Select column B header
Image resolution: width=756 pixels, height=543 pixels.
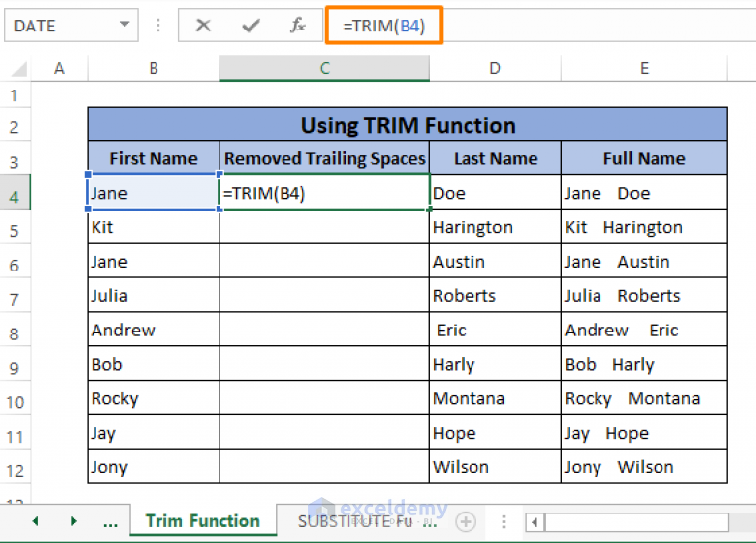(x=154, y=69)
